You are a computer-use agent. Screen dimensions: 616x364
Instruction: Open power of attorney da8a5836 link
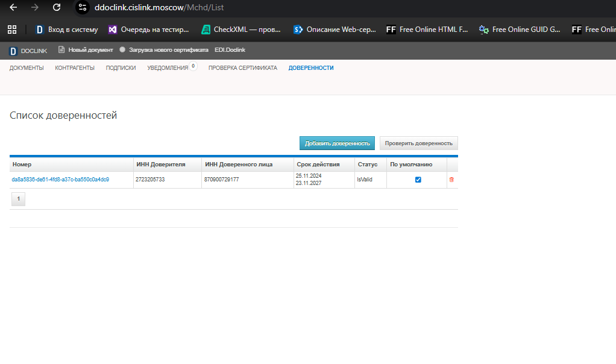tap(60, 180)
